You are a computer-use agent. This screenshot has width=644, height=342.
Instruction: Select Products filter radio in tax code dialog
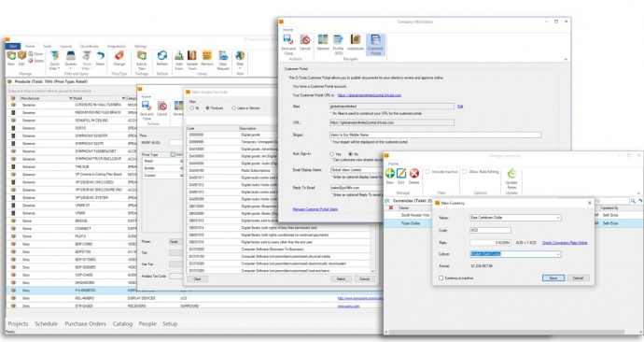pos(207,107)
